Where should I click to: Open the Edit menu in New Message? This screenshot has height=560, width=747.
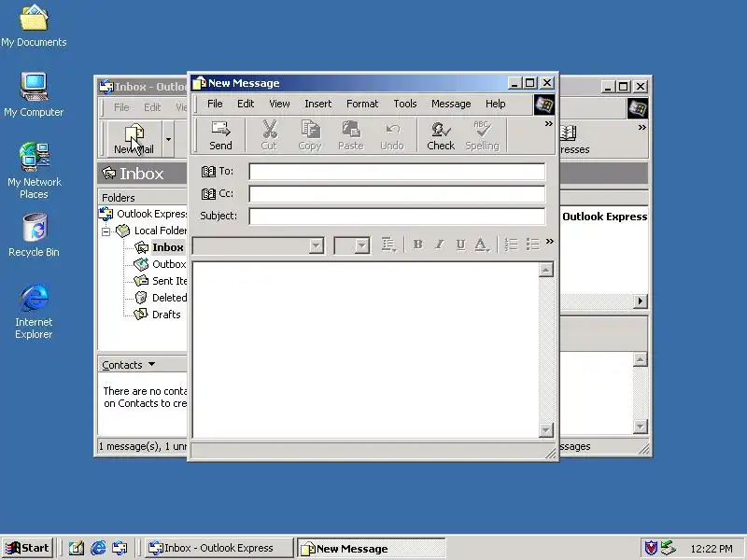[246, 104]
